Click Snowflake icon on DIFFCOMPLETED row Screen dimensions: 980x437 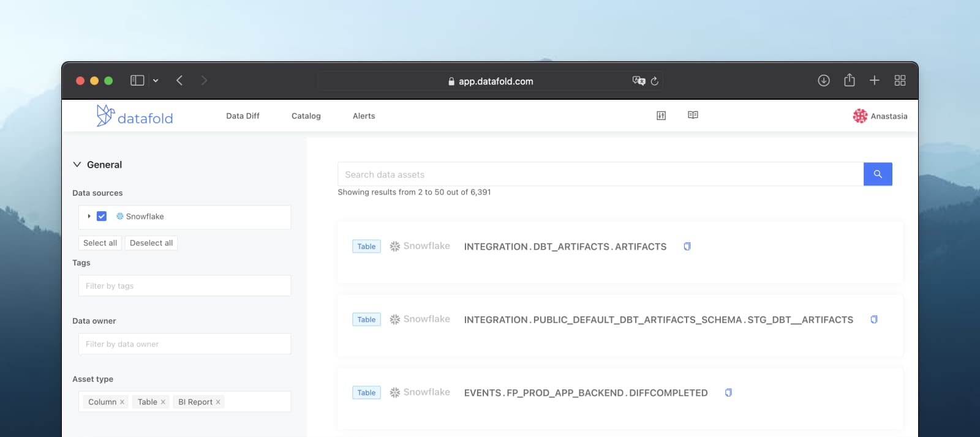pos(395,392)
